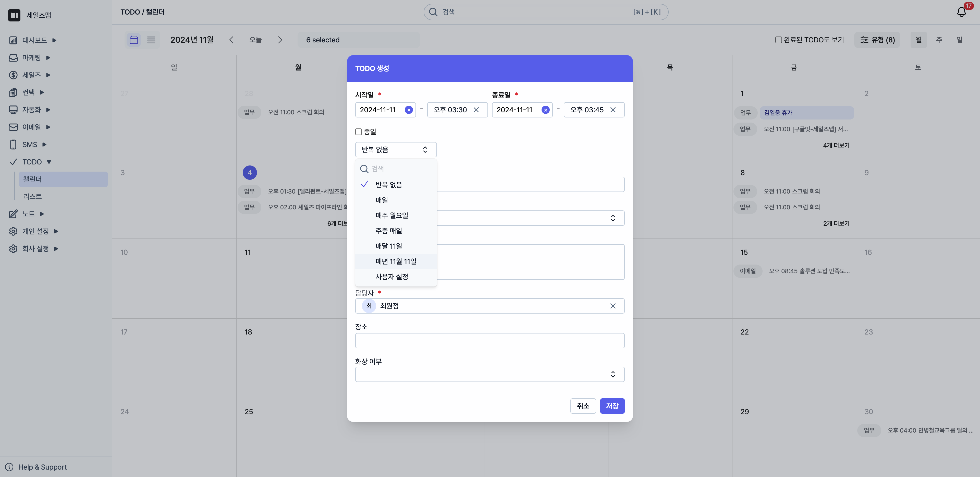Click the 컨택 clipboard icon
Image resolution: width=980 pixels, height=477 pixels.
pyautogui.click(x=13, y=92)
